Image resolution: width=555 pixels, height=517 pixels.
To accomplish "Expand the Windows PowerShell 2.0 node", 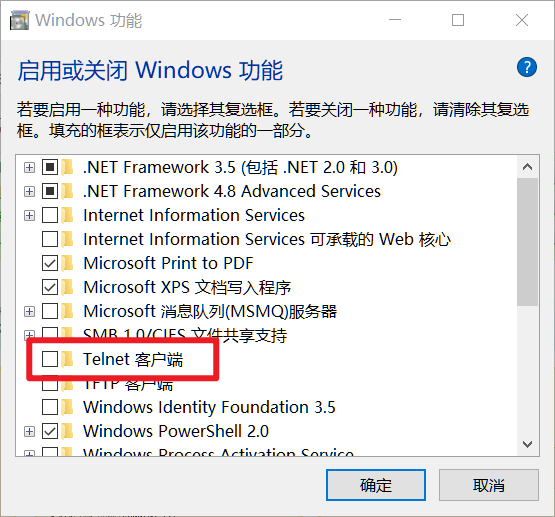I will coord(29,431).
